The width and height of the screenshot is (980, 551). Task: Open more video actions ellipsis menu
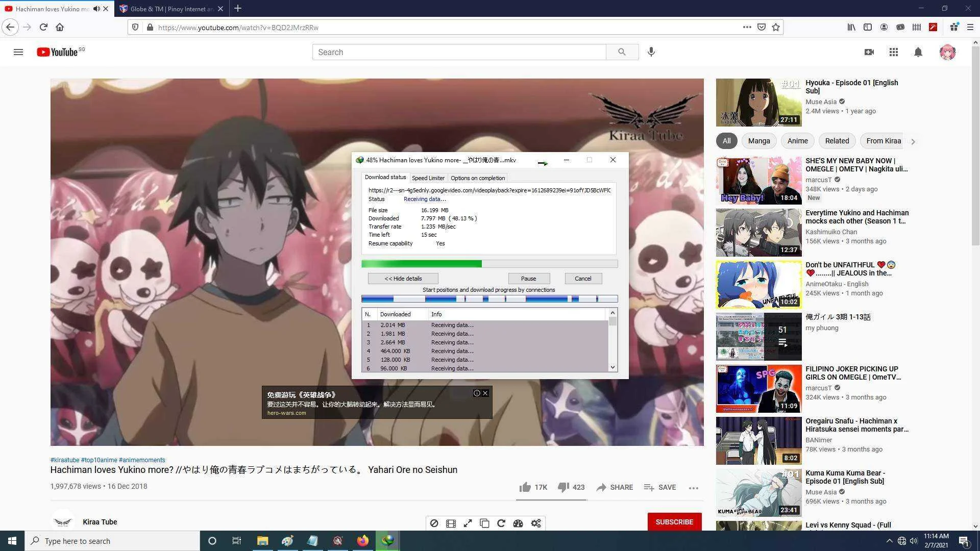693,488
